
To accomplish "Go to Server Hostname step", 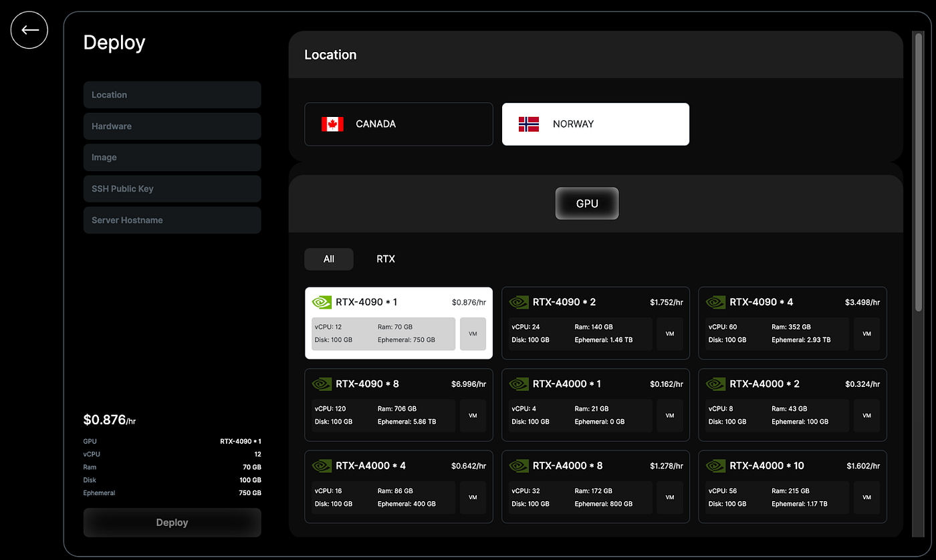I will 172,221.
